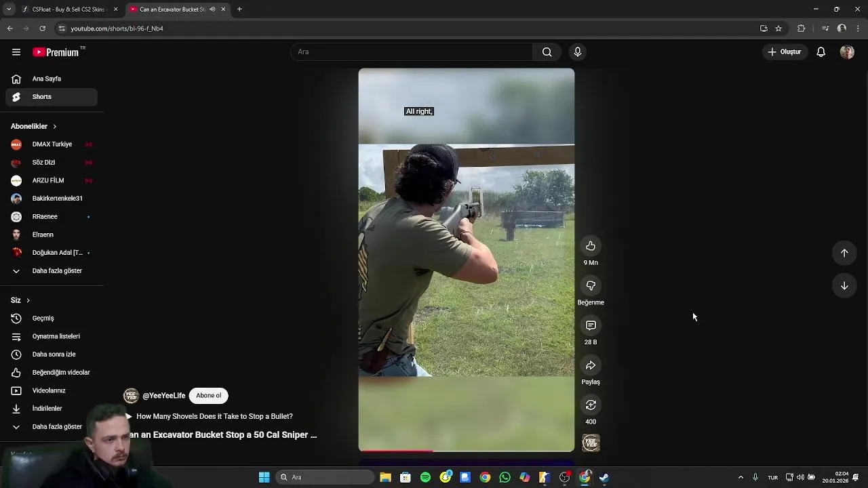
Task: Open RRaenee channel
Action: coord(52,217)
